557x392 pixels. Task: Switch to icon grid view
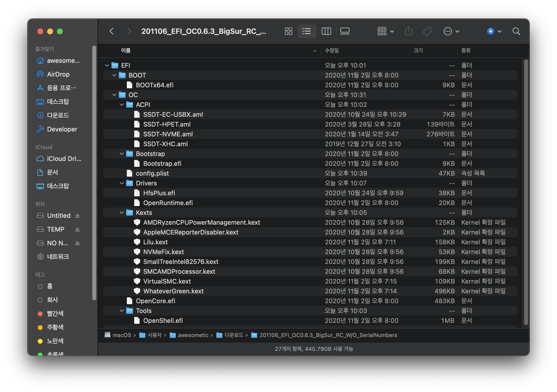coord(288,31)
